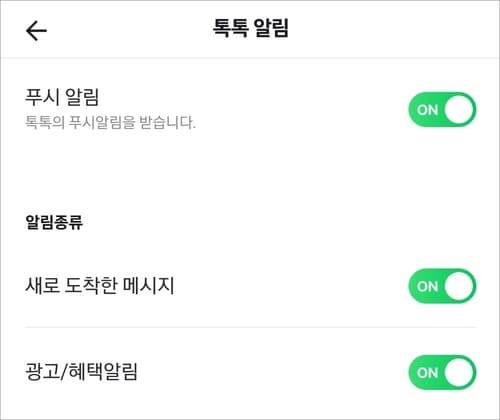Click the white knob of 광고/혜택알림 switch
500x420 pixels.
pos(459,372)
